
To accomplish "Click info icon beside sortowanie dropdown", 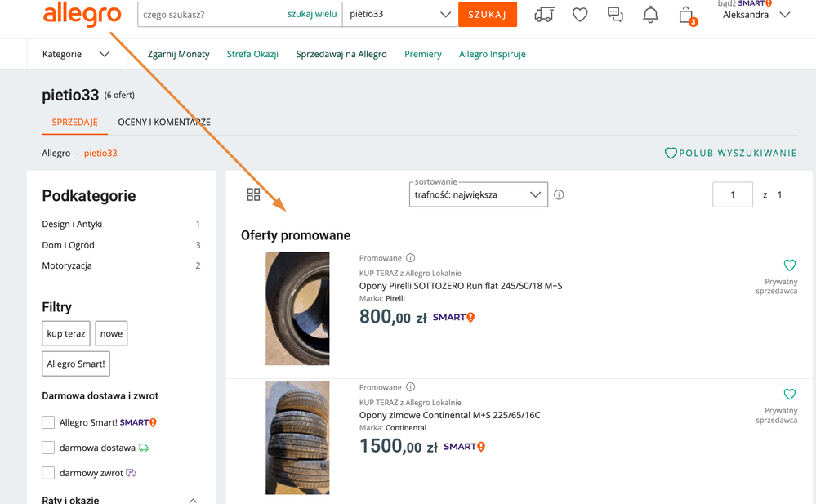I will pyautogui.click(x=559, y=194).
